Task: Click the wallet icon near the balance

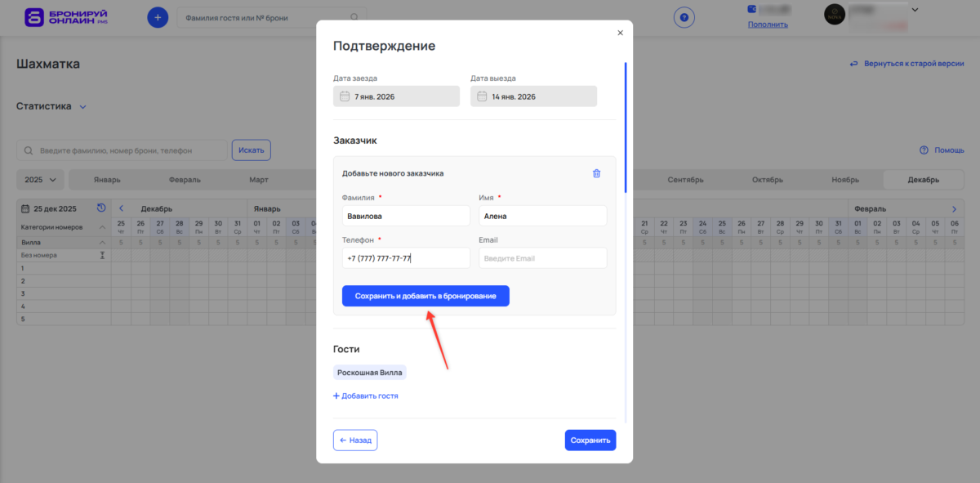Action: click(752, 9)
